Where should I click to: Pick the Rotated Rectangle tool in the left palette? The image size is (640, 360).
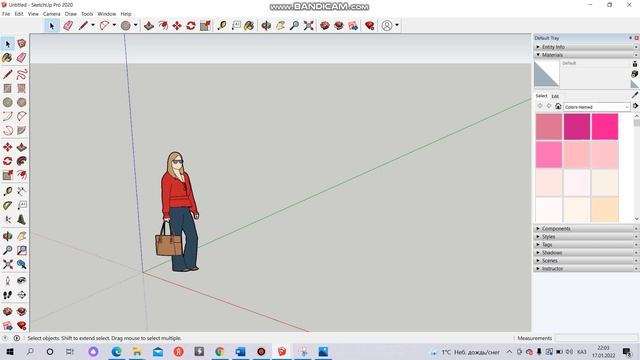(22, 88)
